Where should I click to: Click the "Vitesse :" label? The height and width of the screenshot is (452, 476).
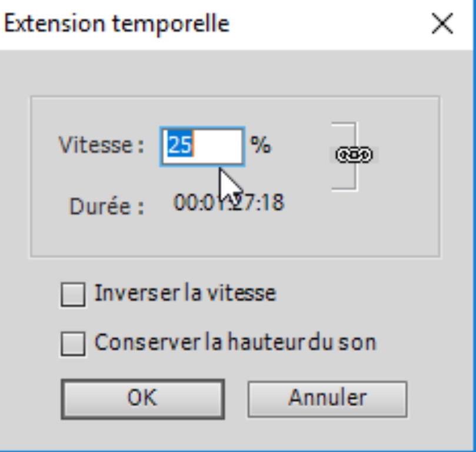pyautogui.click(x=101, y=145)
